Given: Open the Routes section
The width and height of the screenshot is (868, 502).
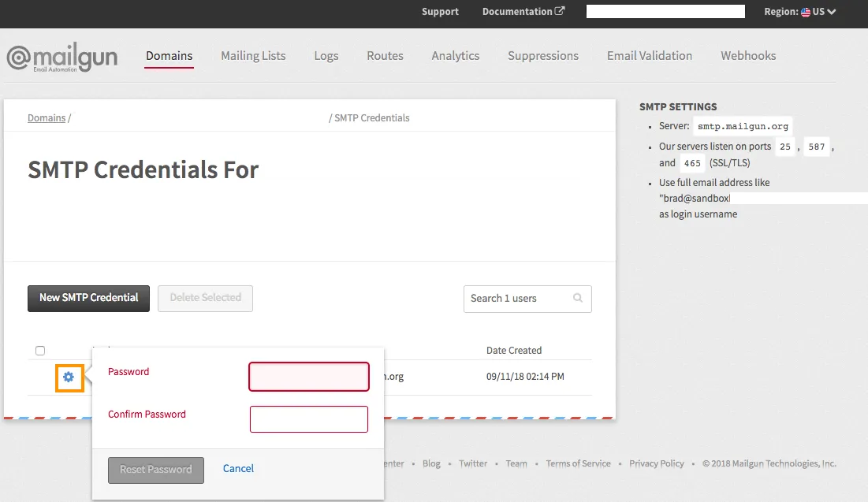Looking at the screenshot, I should tap(385, 56).
